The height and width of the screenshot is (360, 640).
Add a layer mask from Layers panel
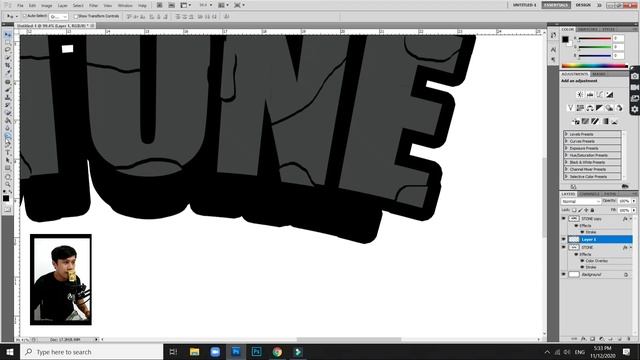592,339
